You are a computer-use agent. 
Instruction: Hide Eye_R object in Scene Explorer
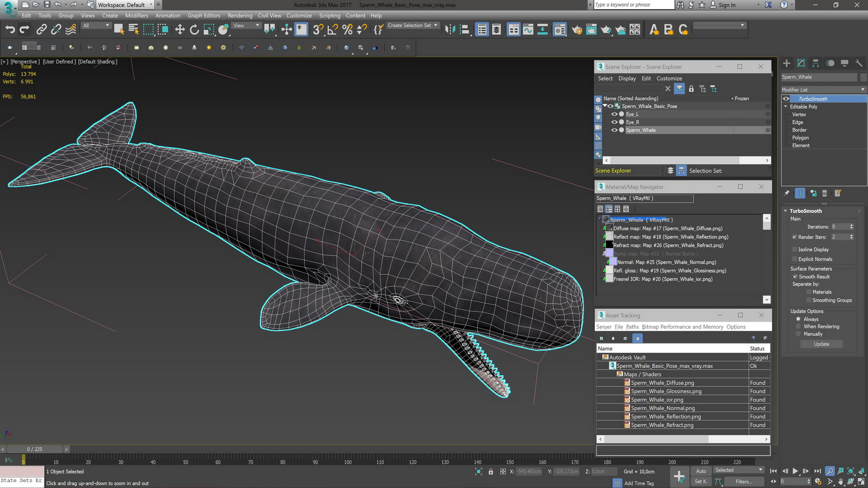tap(614, 122)
